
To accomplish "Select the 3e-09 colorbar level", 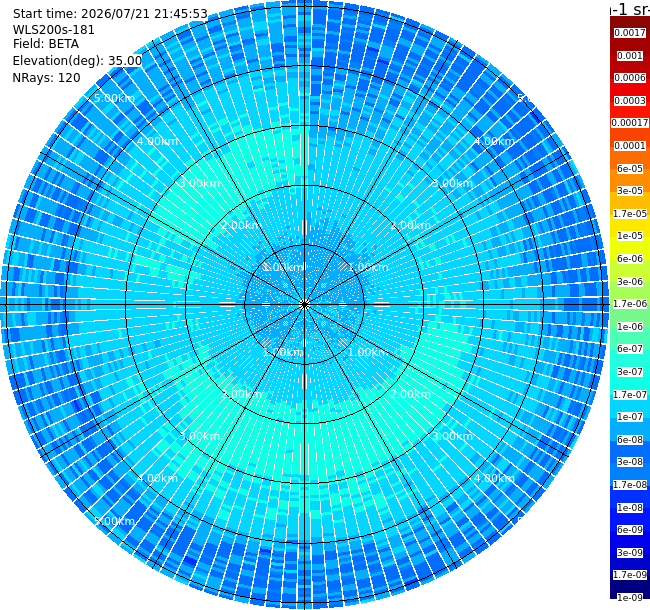I will 630,552.
